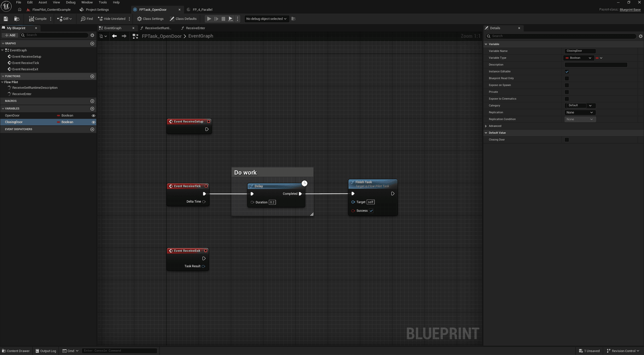The height and width of the screenshot is (355, 644).
Task: Open the Blueprint Base parent class link
Action: (630, 10)
